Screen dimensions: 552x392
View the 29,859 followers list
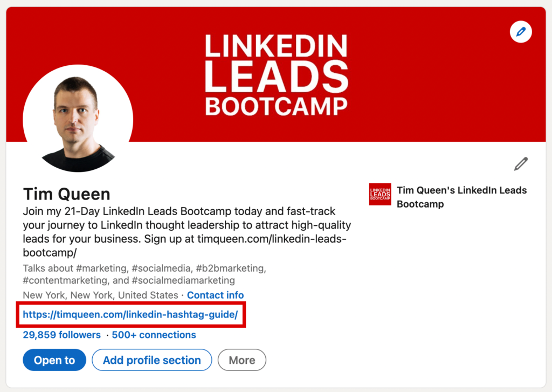tap(61, 335)
